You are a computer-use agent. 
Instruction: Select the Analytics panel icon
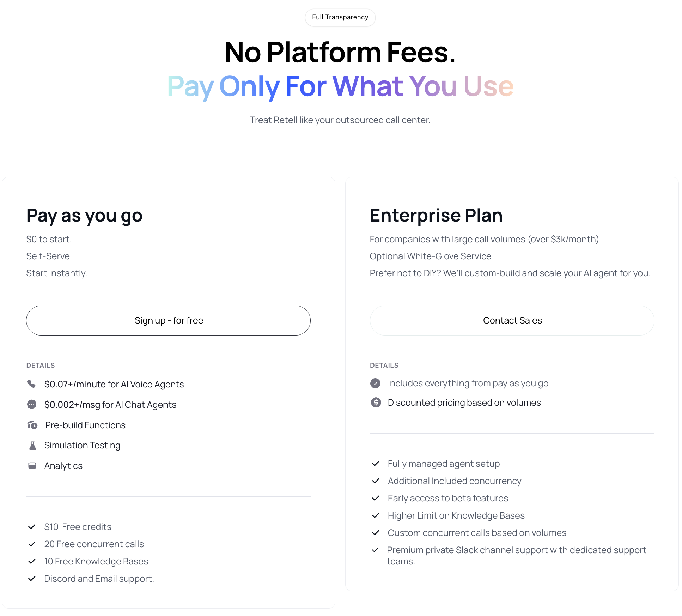[32, 465]
